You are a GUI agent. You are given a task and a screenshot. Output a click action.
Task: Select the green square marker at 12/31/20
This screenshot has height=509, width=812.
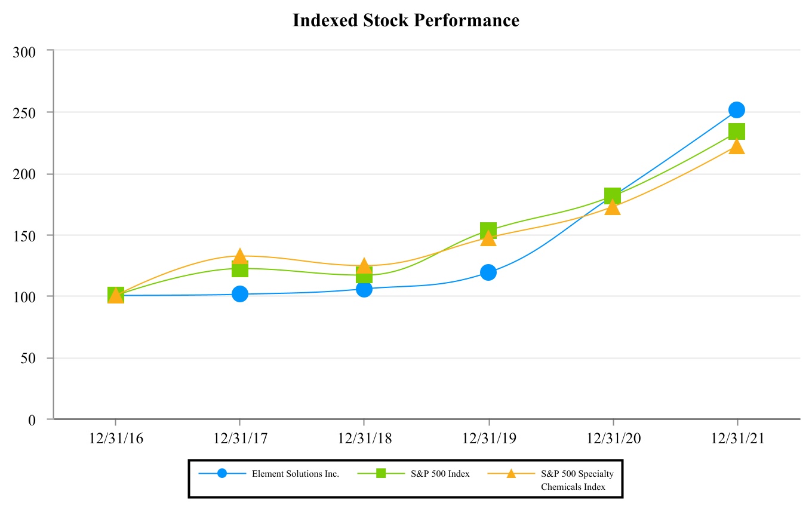[612, 195]
